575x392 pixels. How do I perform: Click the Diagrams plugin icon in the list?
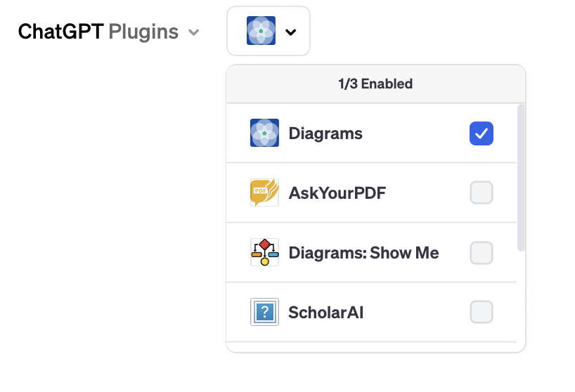264,133
